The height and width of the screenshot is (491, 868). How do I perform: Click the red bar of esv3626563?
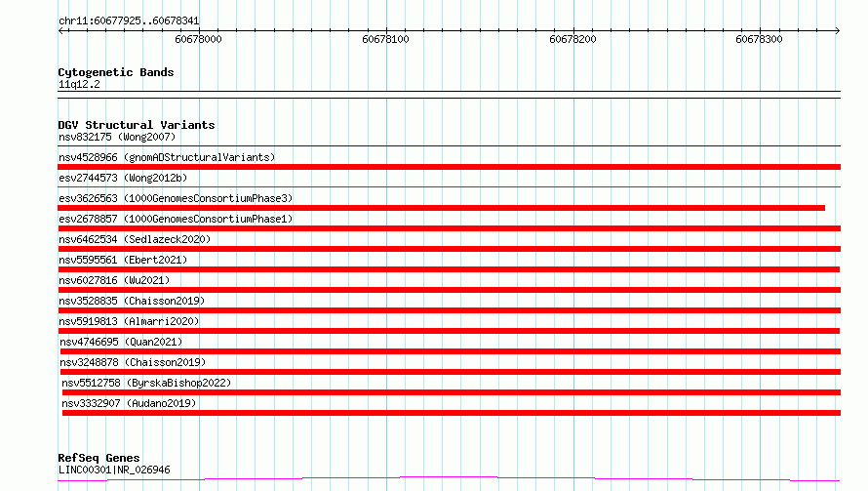[x=441, y=208]
